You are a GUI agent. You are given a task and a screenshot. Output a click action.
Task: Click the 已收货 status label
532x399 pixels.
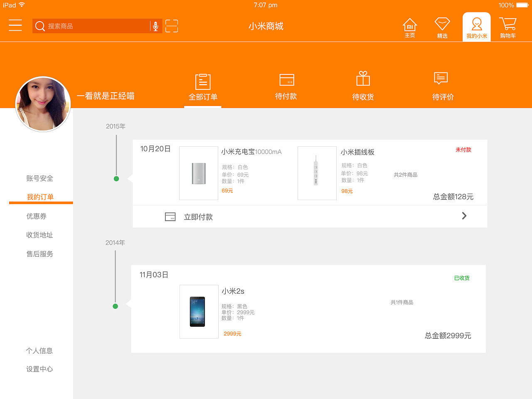click(x=462, y=278)
